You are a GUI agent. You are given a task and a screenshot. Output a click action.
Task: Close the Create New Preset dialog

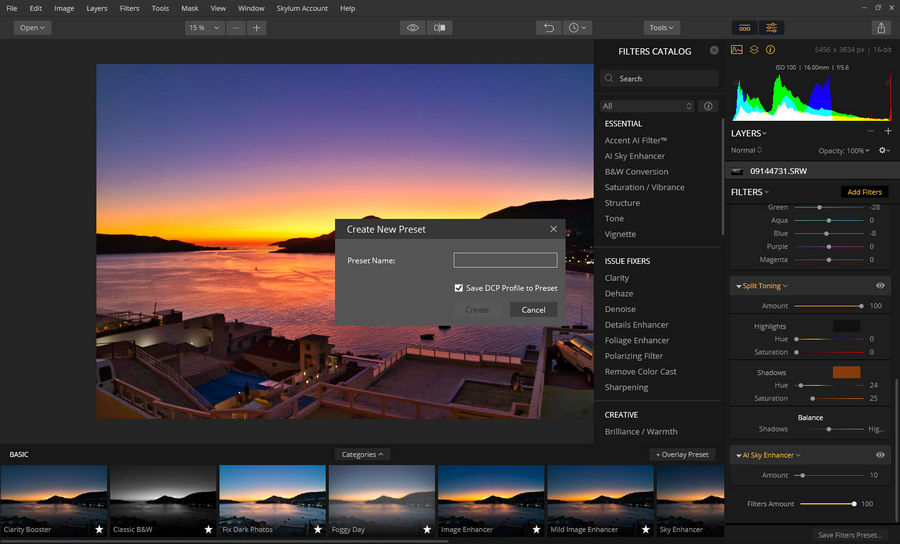[553, 229]
